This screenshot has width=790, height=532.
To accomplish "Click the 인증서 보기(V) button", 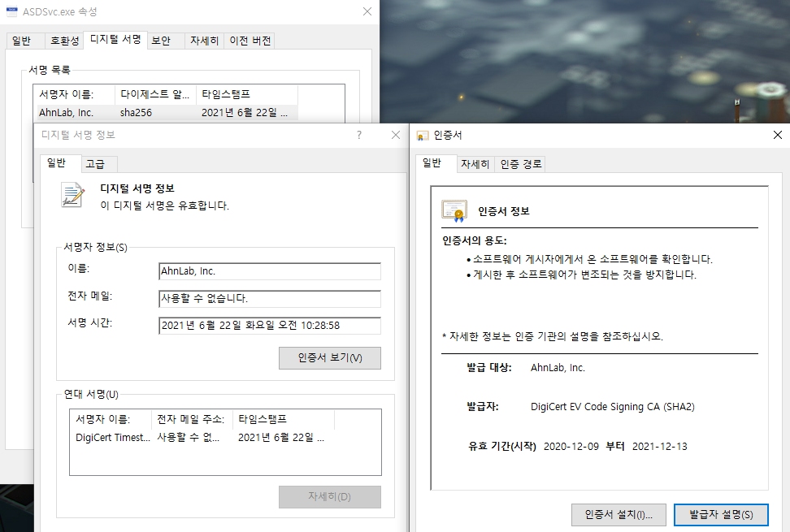I will point(330,358).
